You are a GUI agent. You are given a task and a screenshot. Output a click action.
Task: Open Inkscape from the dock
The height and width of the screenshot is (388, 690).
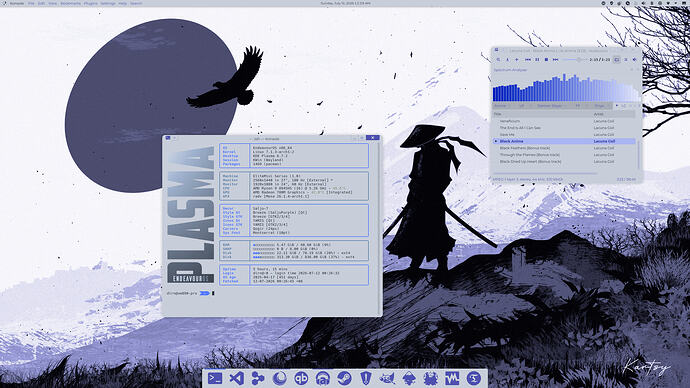(409, 378)
